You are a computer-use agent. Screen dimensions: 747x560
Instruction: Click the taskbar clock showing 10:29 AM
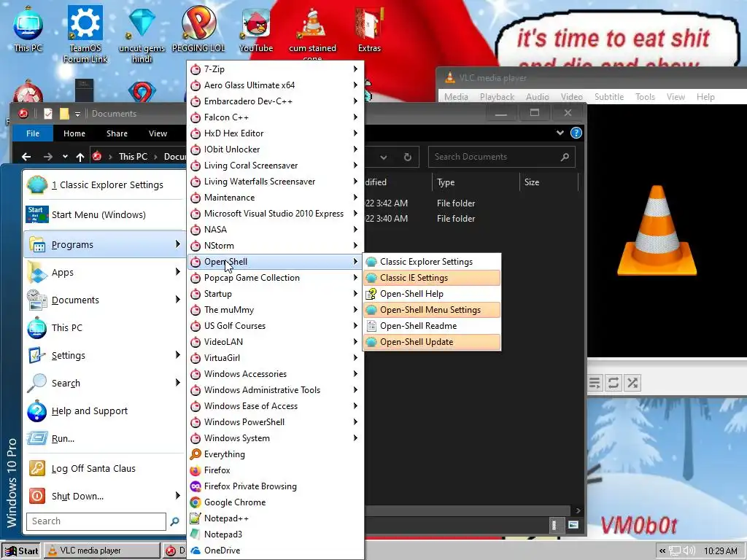pos(720,551)
